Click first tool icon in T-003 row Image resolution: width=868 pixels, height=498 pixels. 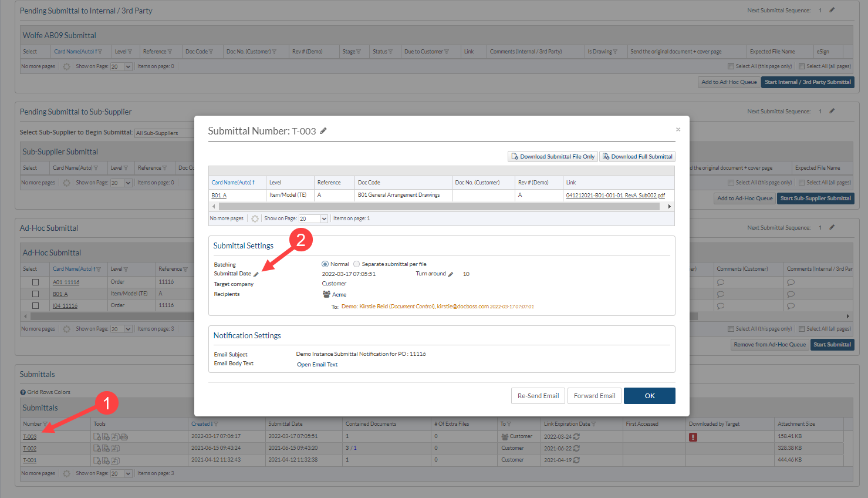[x=97, y=437]
